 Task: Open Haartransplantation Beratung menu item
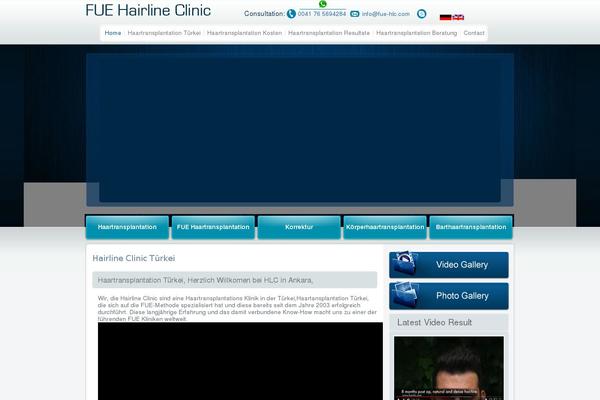click(417, 33)
